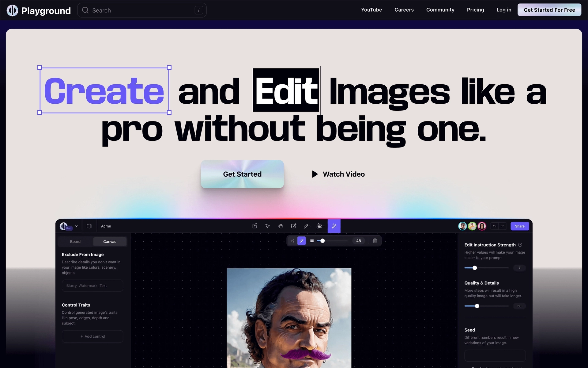Screen dimensions: 588x368
Task: Click the undo arrow button
Action: click(494, 226)
